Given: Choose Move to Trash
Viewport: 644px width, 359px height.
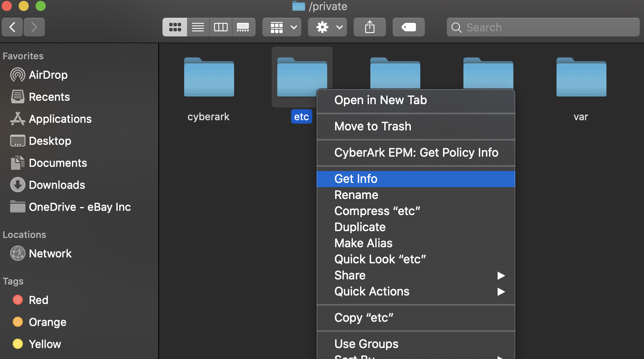Looking at the screenshot, I should [416, 127].
